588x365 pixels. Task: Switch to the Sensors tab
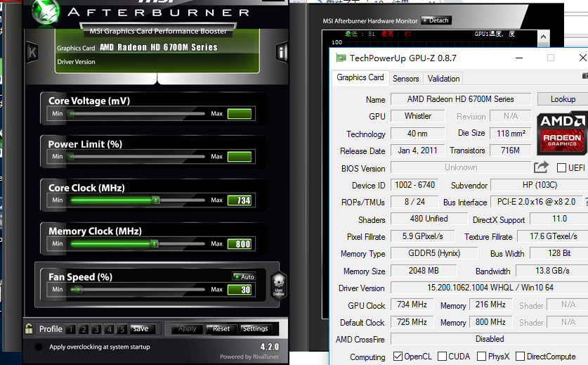coord(406,79)
